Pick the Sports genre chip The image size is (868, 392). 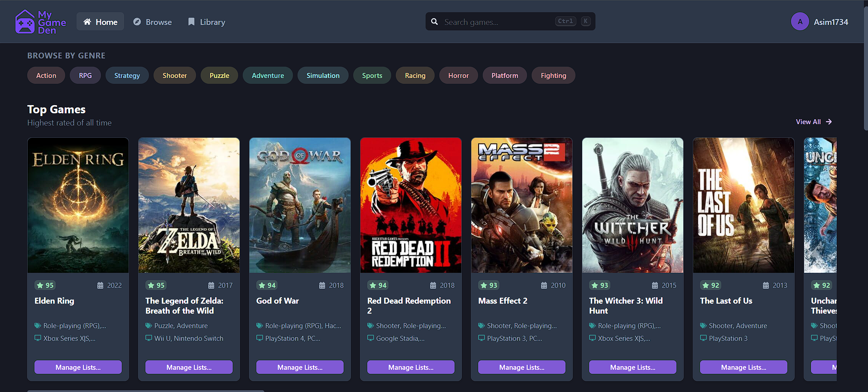pos(372,76)
